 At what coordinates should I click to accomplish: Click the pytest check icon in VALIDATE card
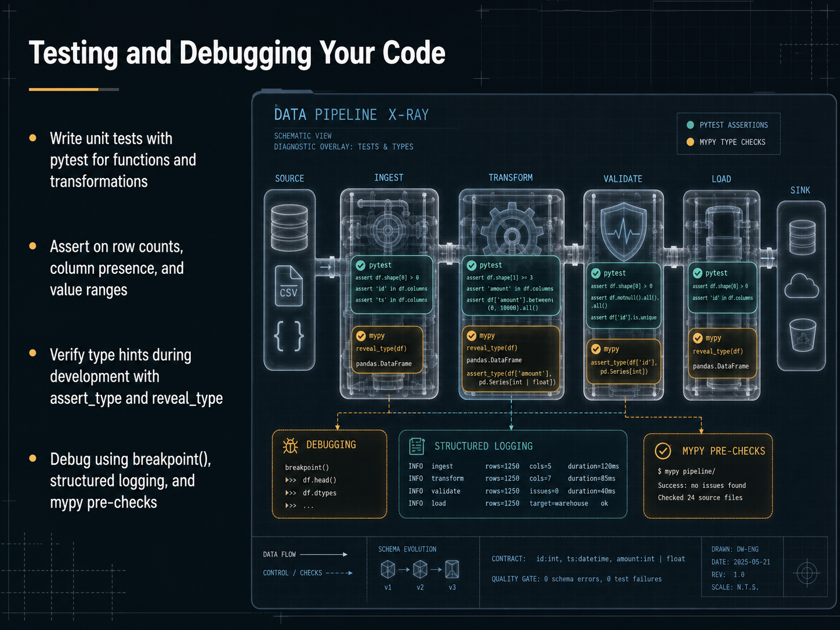[596, 273]
